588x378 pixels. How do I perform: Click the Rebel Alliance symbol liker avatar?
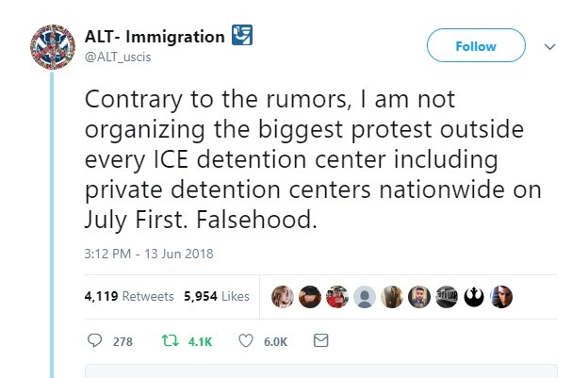point(476,296)
